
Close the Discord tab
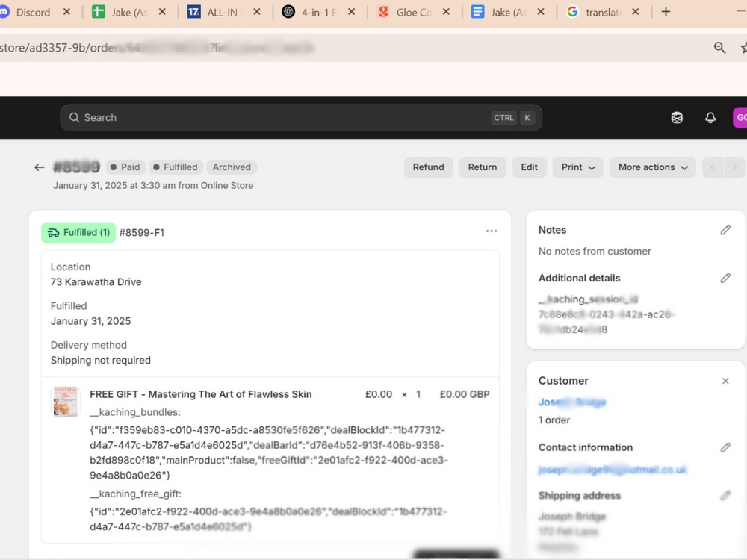[66, 12]
